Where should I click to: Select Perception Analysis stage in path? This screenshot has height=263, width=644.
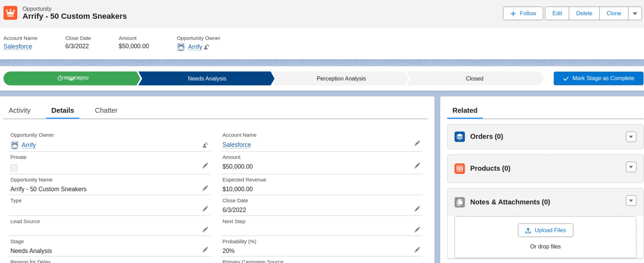(x=341, y=79)
